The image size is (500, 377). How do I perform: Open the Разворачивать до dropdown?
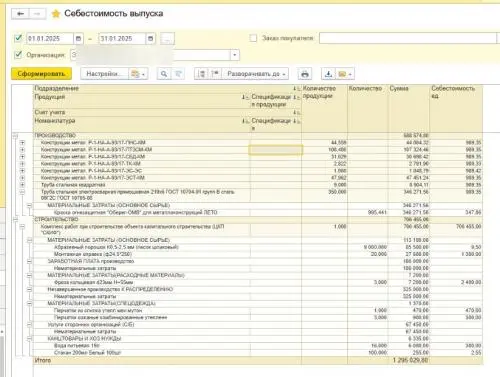click(256, 74)
